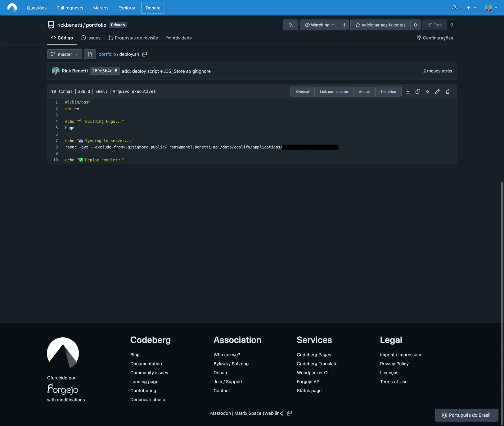
Task: Open the Codeberg Pages footer link
Action: 314,355
